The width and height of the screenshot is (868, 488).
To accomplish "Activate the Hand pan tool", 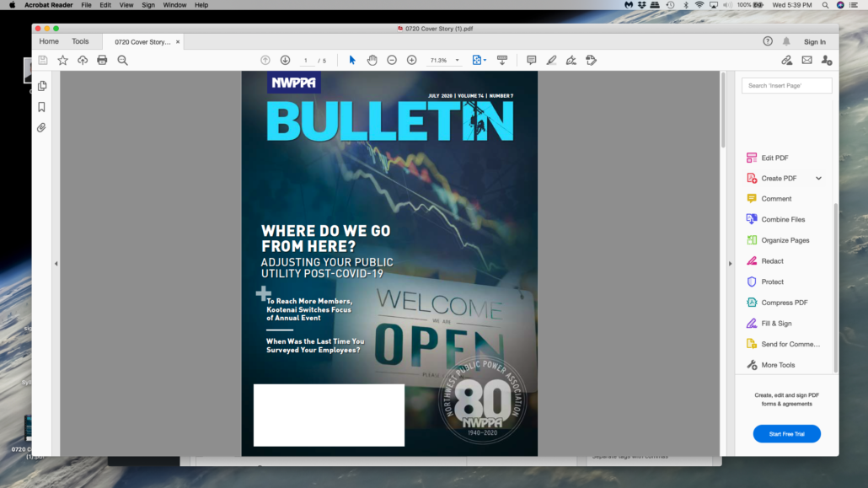I will (x=372, y=60).
